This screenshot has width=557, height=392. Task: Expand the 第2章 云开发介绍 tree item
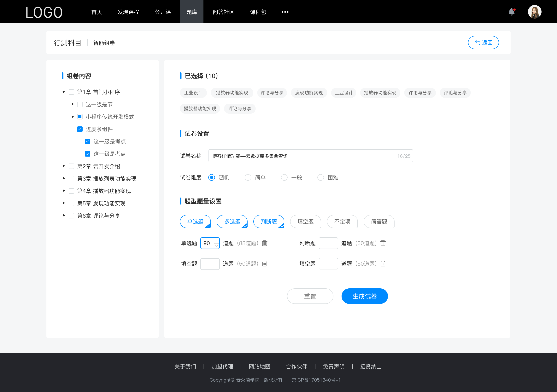[x=63, y=166]
